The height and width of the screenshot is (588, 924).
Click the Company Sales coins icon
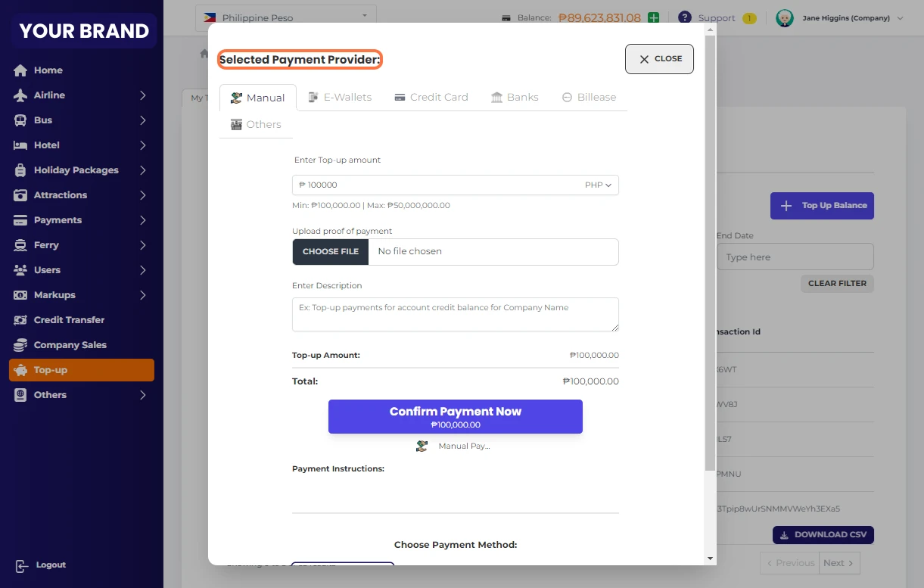(20, 345)
